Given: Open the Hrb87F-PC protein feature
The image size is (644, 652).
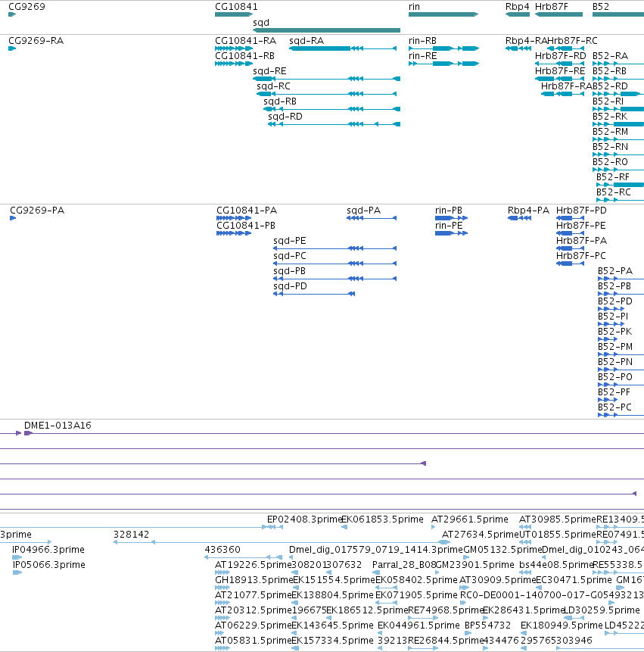Looking at the screenshot, I should [x=570, y=264].
